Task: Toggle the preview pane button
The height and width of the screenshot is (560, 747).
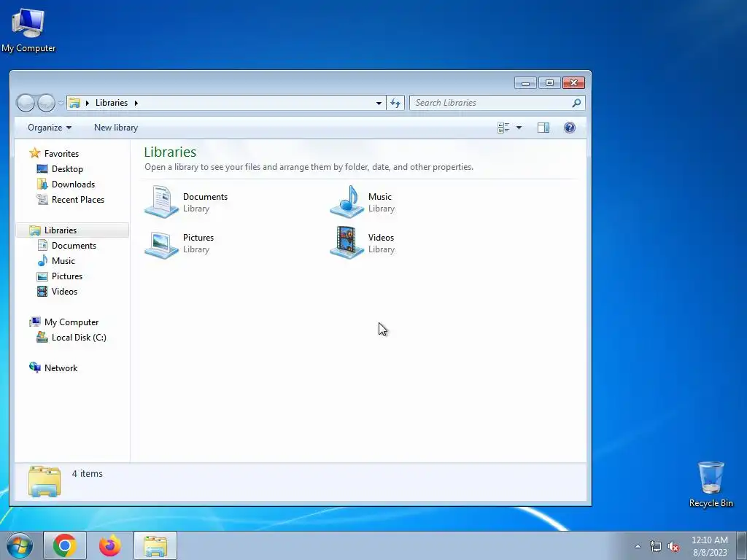Action: tap(543, 128)
